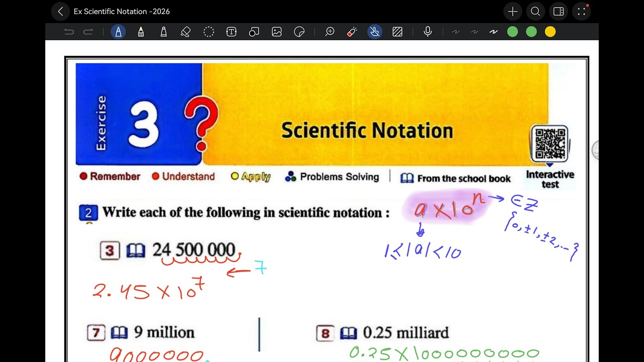The width and height of the screenshot is (644, 362).
Task: Tap the 'Understand' legend label
Action: tap(188, 176)
